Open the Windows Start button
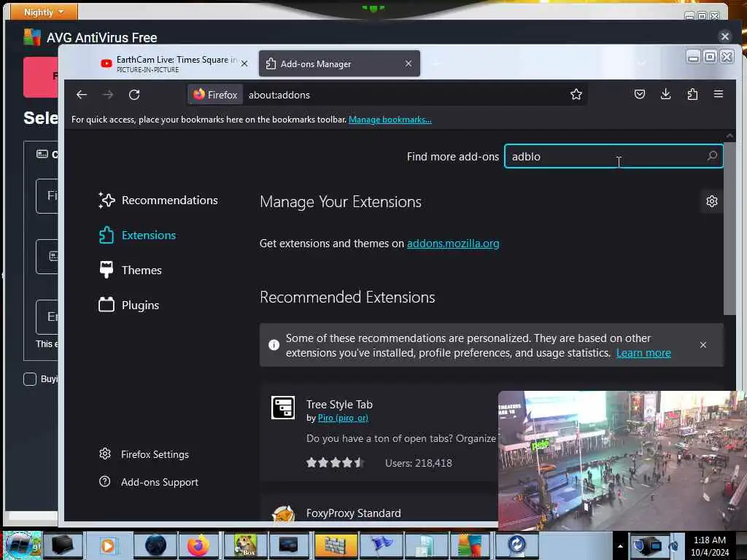Viewport: 747px width, 560px height. click(x=22, y=545)
